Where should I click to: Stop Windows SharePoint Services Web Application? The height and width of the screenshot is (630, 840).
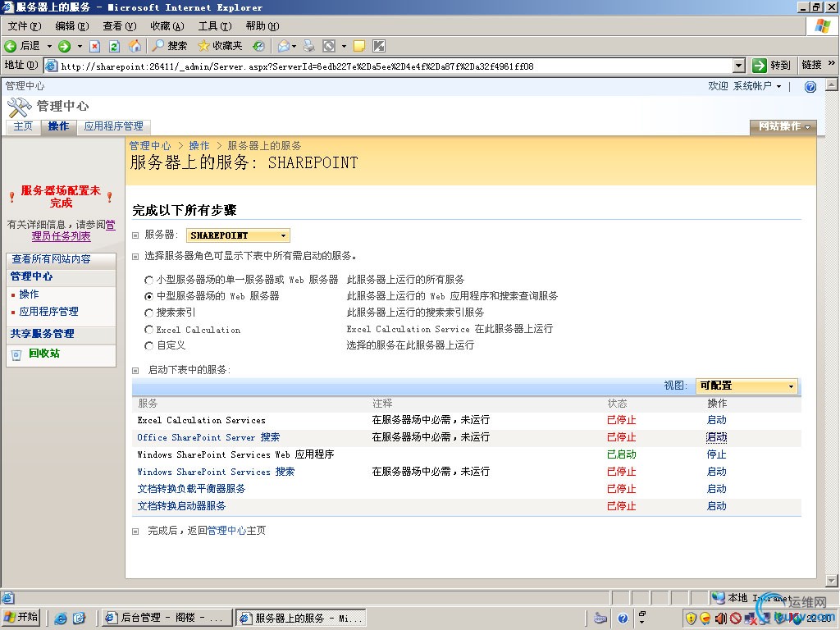[x=716, y=454]
